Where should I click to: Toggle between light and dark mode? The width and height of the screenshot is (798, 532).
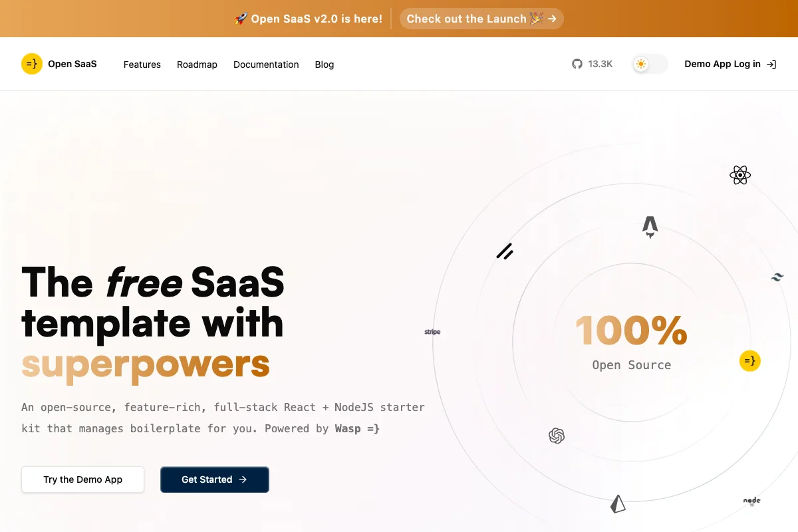tap(648, 64)
